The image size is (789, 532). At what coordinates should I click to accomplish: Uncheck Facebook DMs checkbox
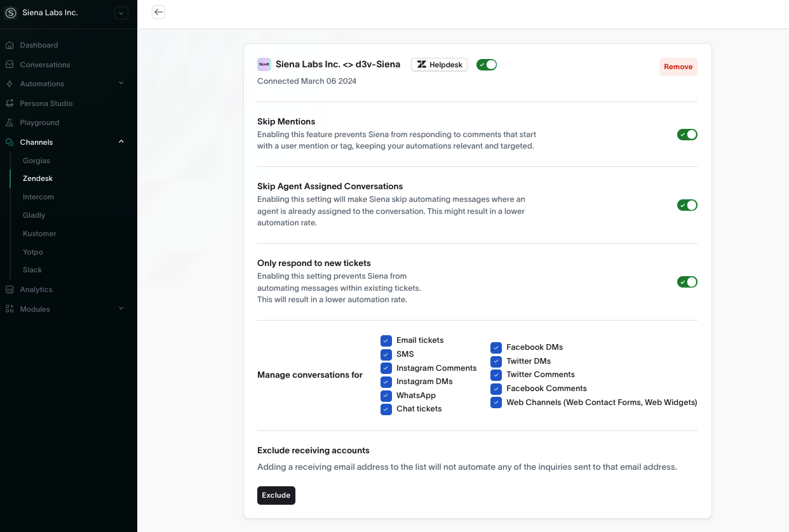pyautogui.click(x=496, y=348)
